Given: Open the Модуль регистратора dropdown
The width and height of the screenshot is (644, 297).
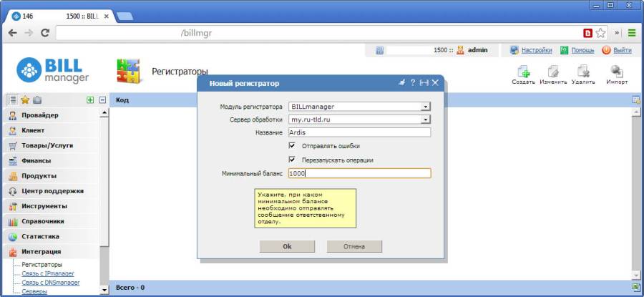Looking at the screenshot, I should point(426,107).
